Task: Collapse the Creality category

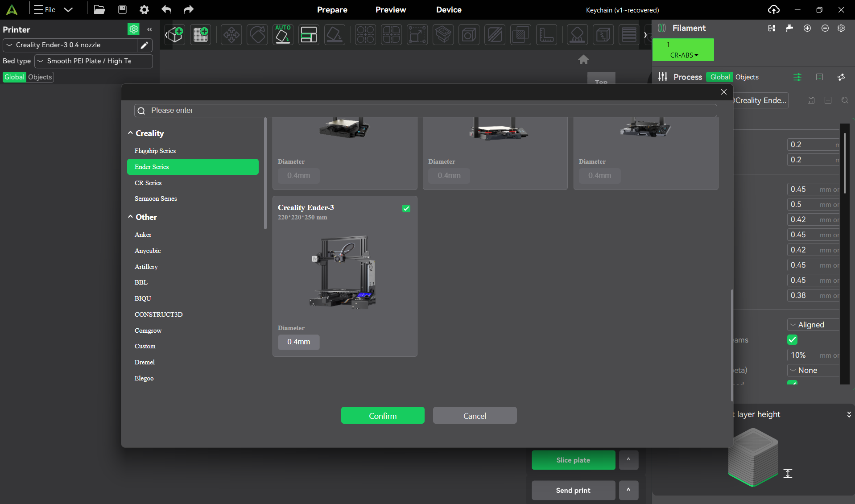Action: coord(130,133)
